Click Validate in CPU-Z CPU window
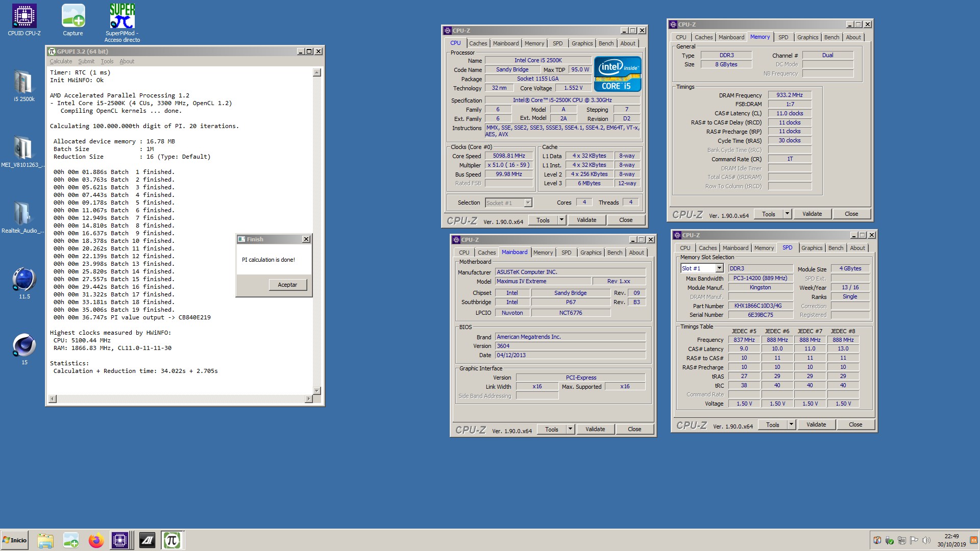 click(x=586, y=220)
